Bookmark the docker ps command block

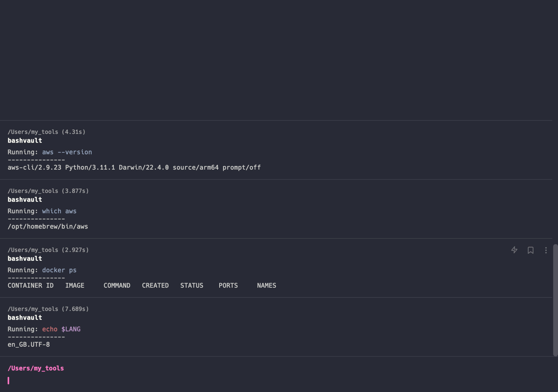click(x=530, y=250)
